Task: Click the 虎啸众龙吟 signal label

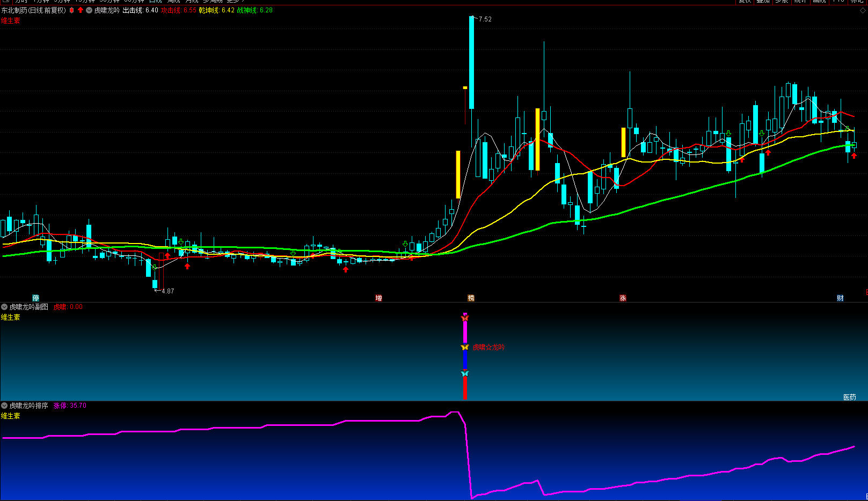Action: [488, 348]
